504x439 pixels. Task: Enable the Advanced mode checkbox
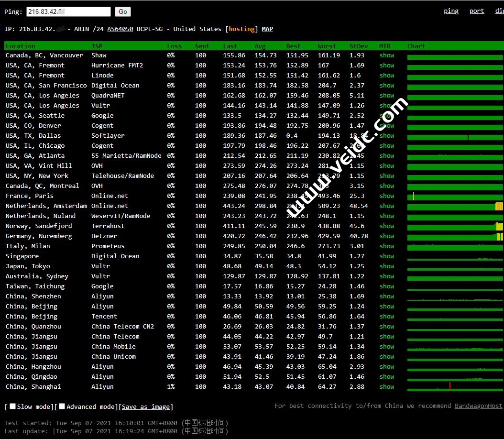point(62,406)
